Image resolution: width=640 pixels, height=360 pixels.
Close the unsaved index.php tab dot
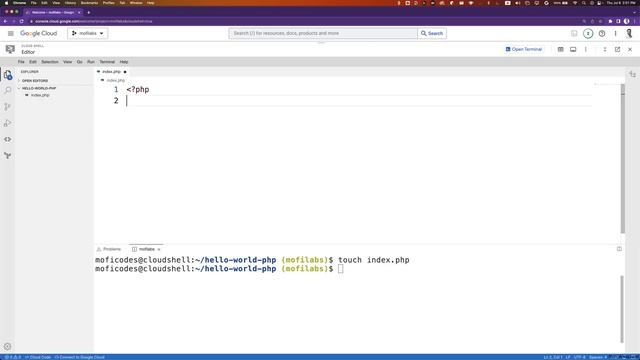click(125, 72)
